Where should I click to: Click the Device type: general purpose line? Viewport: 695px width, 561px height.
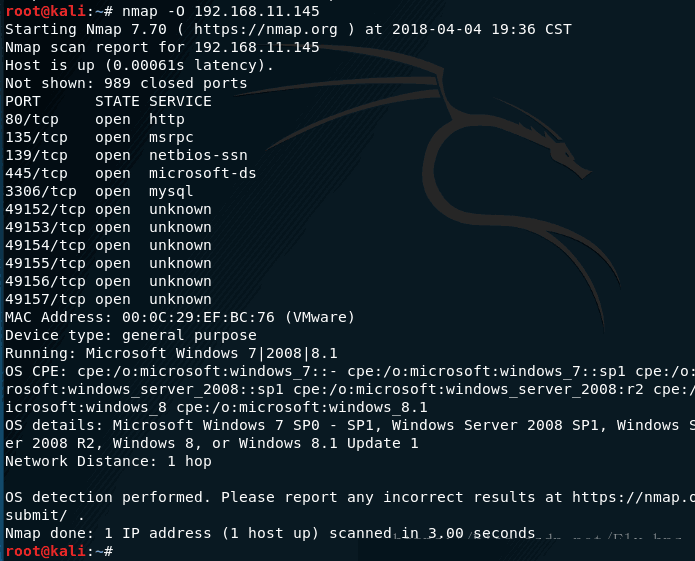click(x=131, y=335)
